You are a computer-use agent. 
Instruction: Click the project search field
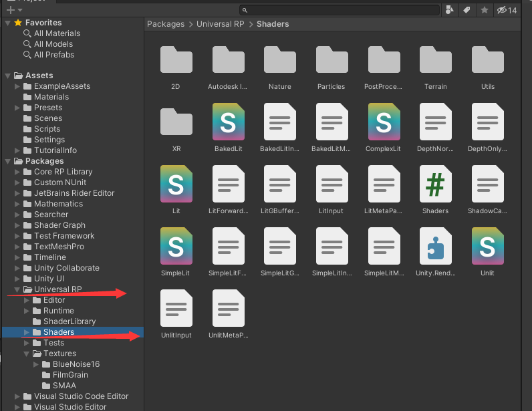point(340,10)
